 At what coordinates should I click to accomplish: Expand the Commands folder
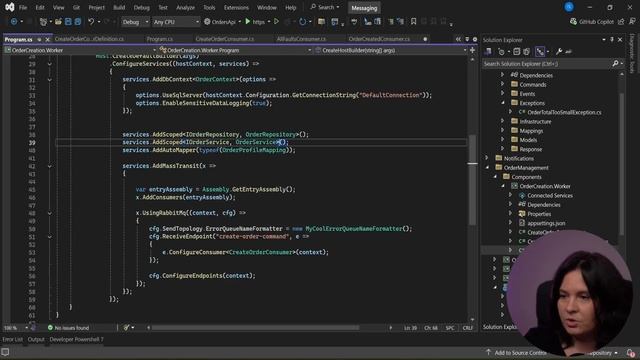502,84
